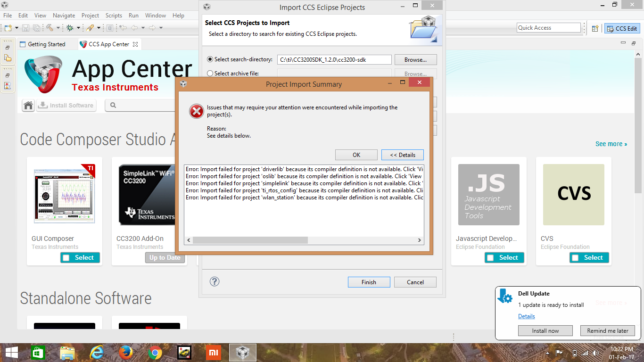Restore the Project Explorer panel icon

[7, 47]
